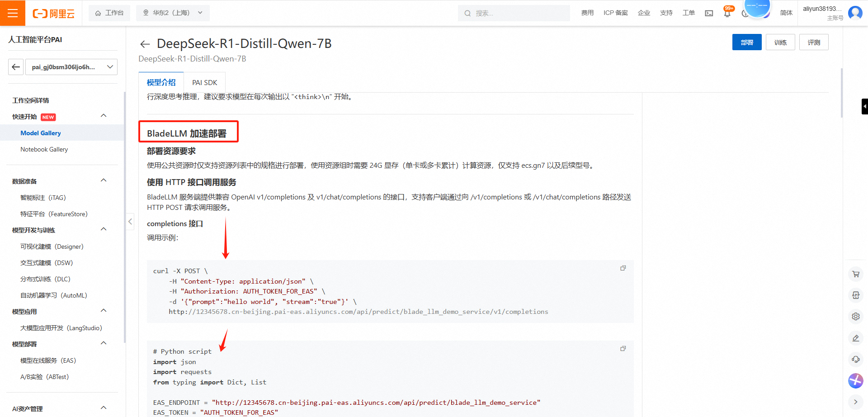Click the 训练 button
The image size is (868, 417).
(x=780, y=42)
